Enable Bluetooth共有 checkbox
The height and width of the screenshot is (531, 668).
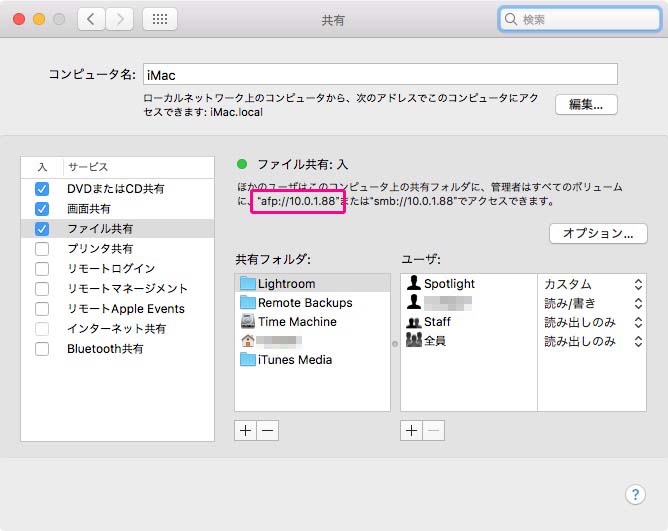42,349
